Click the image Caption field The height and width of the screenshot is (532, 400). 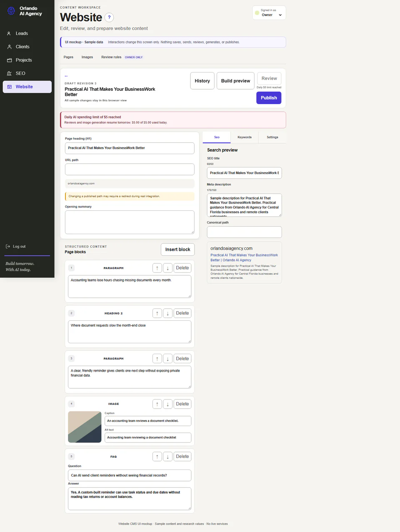pos(148,421)
